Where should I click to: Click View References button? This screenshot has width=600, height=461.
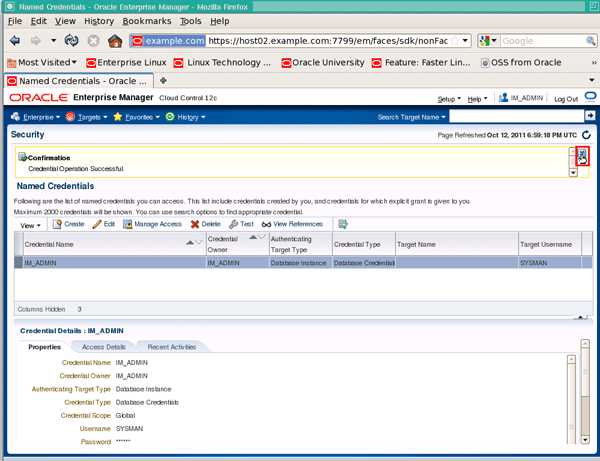coord(292,224)
